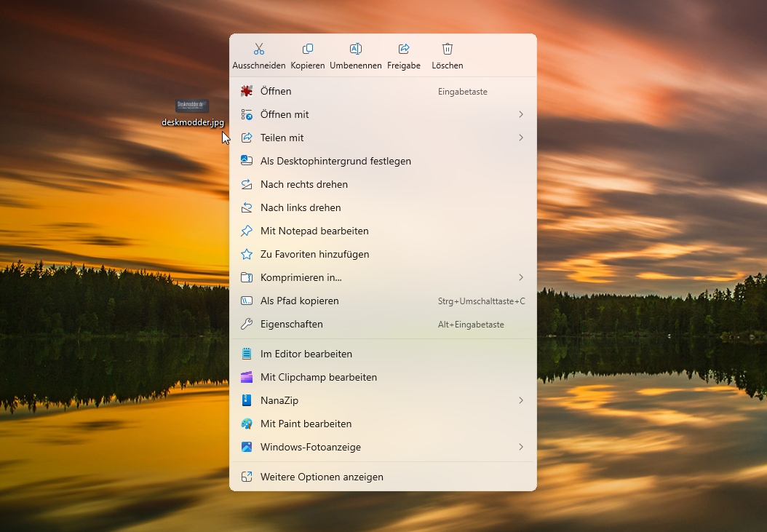Click the Ausschneiden scissors icon
Image resolution: width=767 pixels, height=532 pixels.
click(259, 49)
